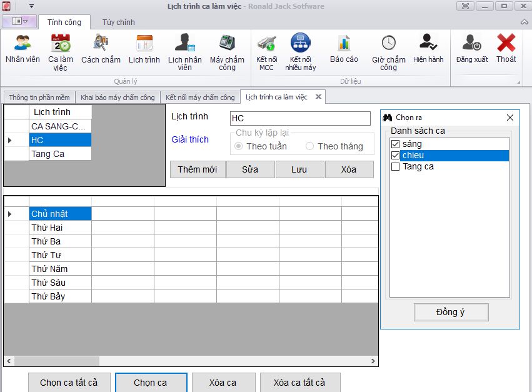Click the Ca làm việc calendar icon
The width and height of the screenshot is (532, 392).
click(x=60, y=44)
